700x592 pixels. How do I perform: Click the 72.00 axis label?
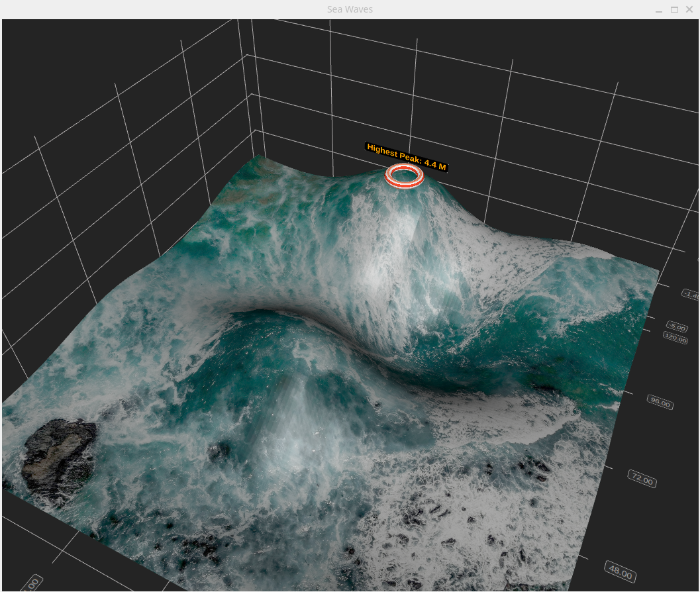click(642, 479)
